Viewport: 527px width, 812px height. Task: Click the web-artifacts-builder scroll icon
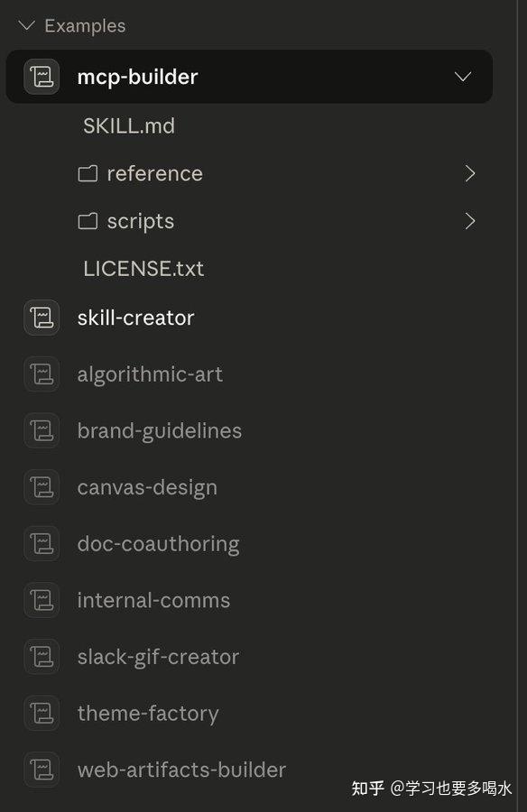(x=42, y=769)
